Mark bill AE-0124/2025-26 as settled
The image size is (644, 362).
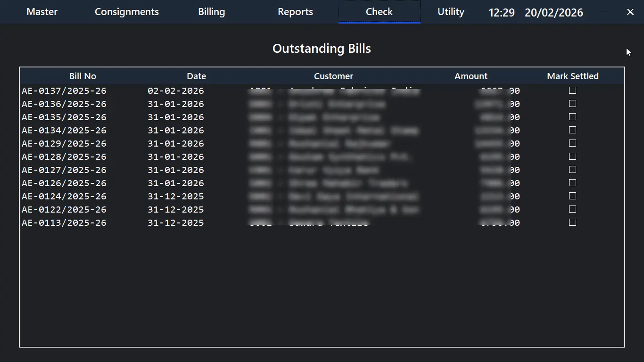click(x=572, y=196)
